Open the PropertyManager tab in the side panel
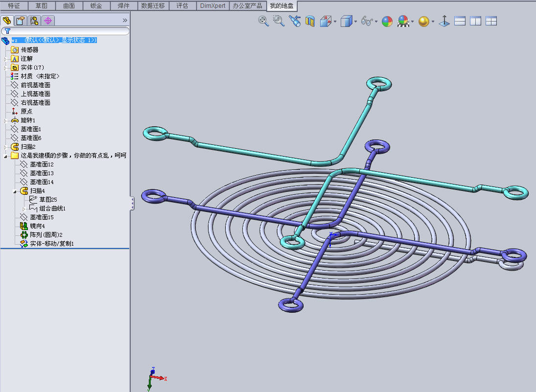 (x=20, y=21)
